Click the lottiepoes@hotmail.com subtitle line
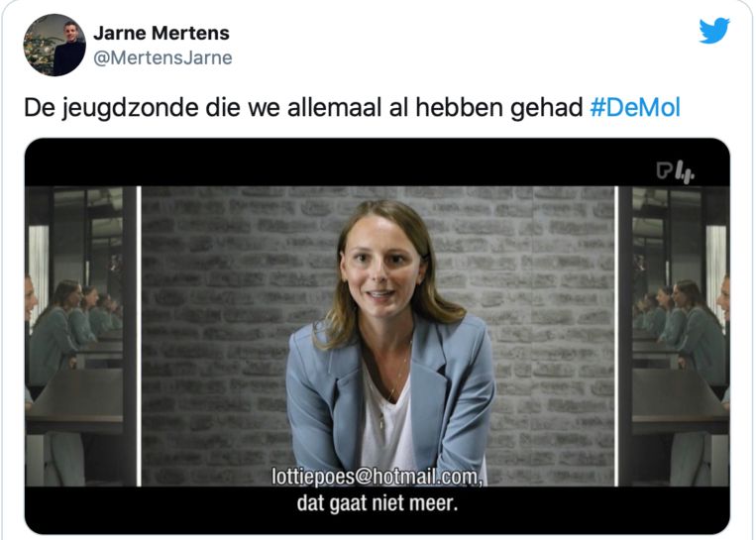 [378, 477]
